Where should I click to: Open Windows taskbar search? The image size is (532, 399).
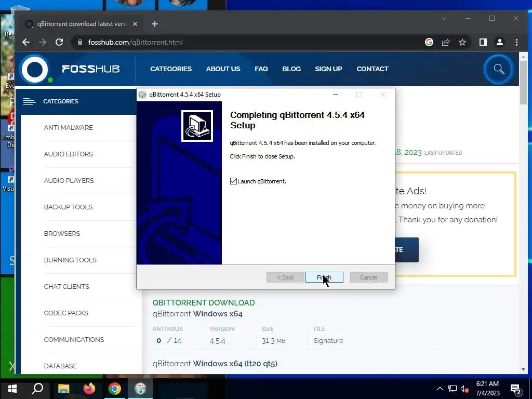point(37,389)
